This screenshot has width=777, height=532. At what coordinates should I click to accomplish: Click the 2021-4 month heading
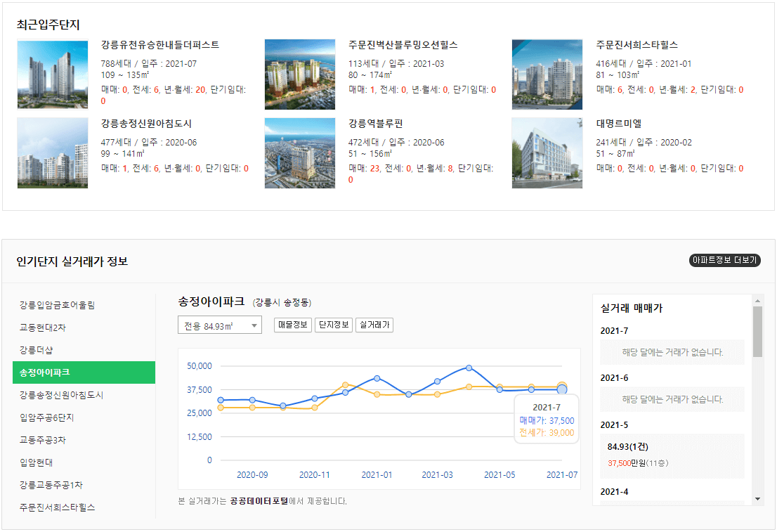pyautogui.click(x=614, y=492)
